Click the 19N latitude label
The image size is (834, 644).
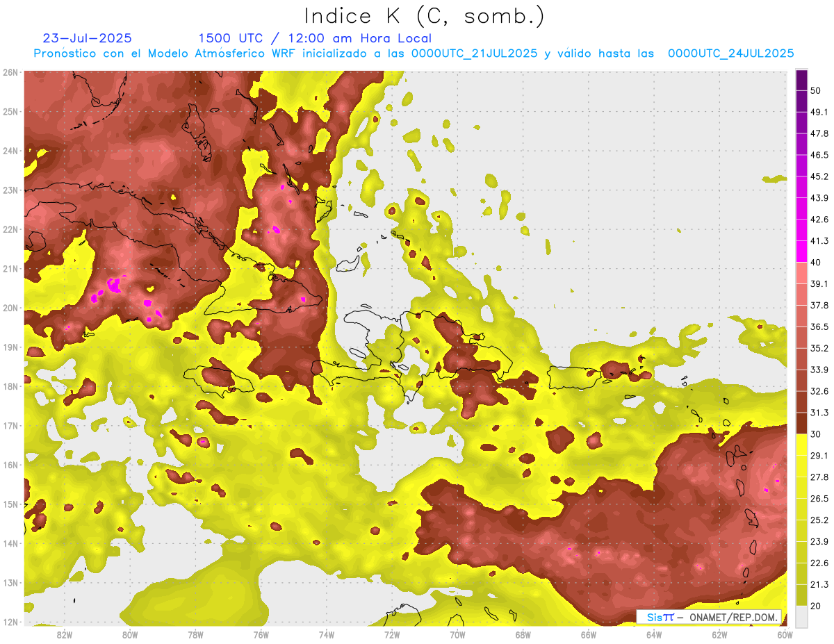(x=10, y=347)
